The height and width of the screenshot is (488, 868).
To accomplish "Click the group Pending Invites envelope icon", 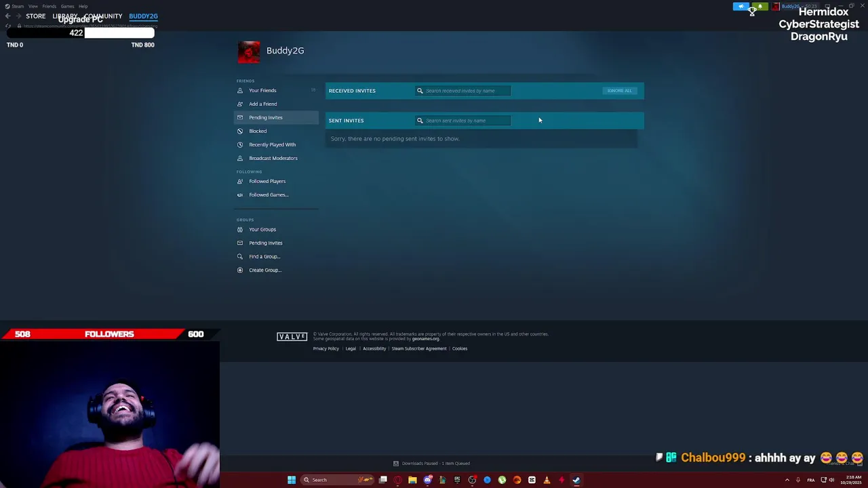I will tap(239, 243).
